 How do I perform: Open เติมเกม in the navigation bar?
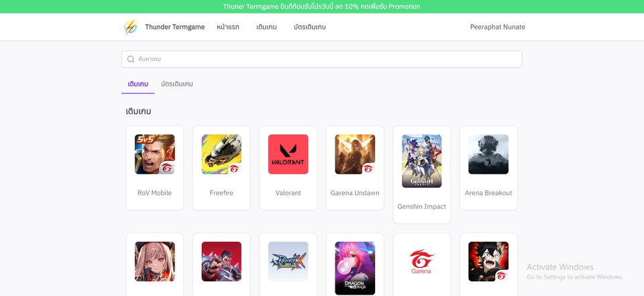click(x=266, y=27)
